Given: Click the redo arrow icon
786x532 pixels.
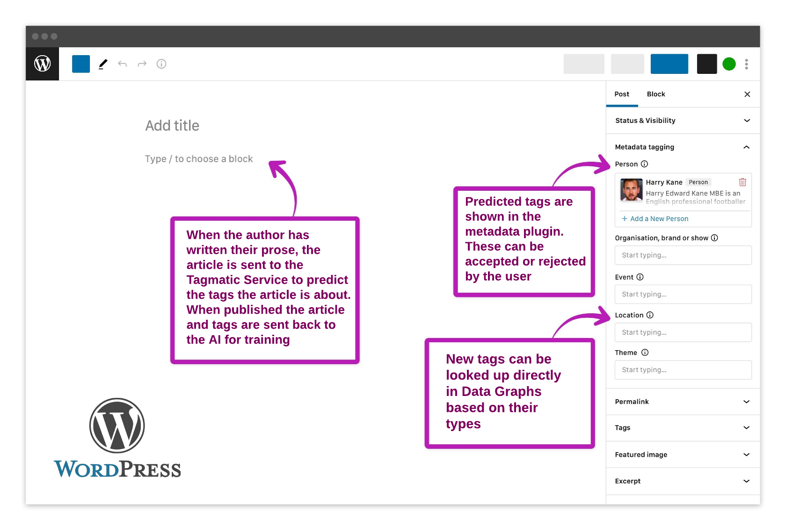Looking at the screenshot, I should click(x=142, y=64).
